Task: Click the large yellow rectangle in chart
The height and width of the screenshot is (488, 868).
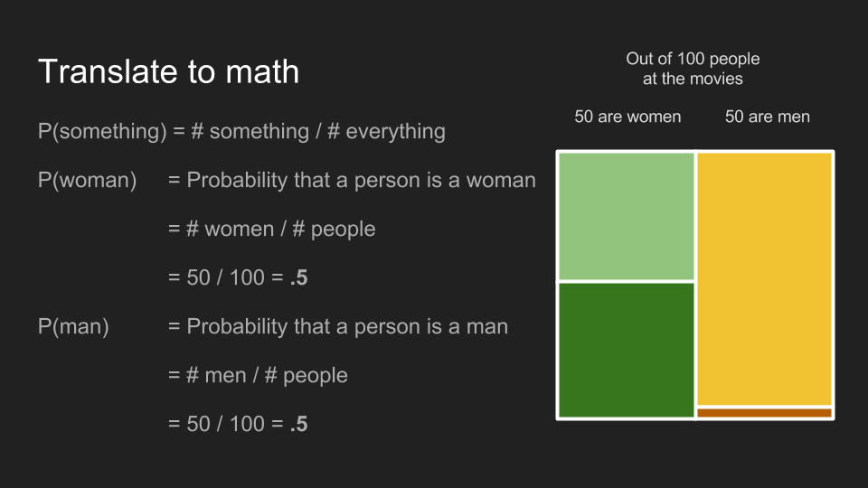Action: pos(765,279)
